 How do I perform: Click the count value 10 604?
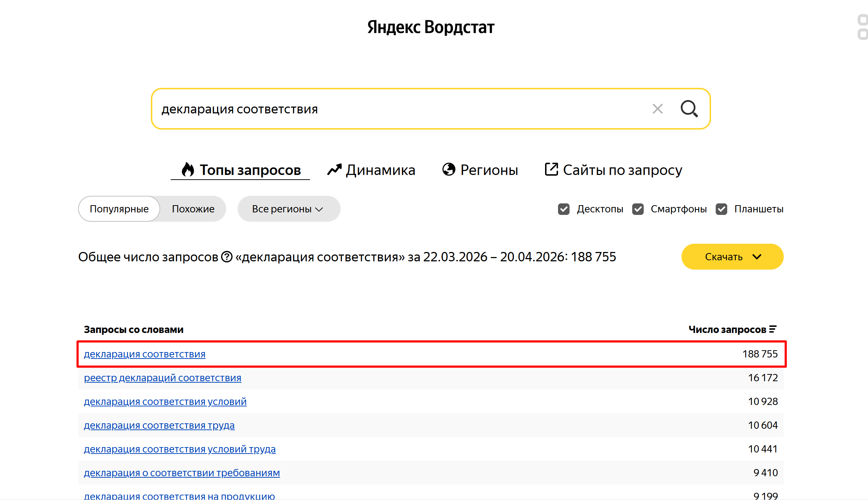tap(763, 425)
